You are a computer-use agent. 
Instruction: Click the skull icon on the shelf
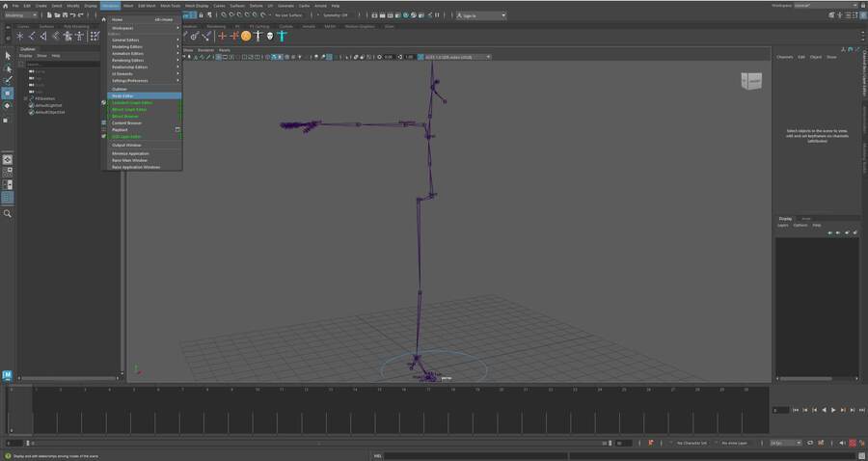point(270,36)
